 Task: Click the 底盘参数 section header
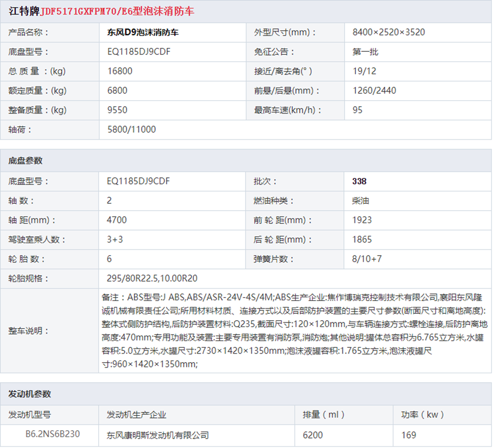[x=26, y=160]
